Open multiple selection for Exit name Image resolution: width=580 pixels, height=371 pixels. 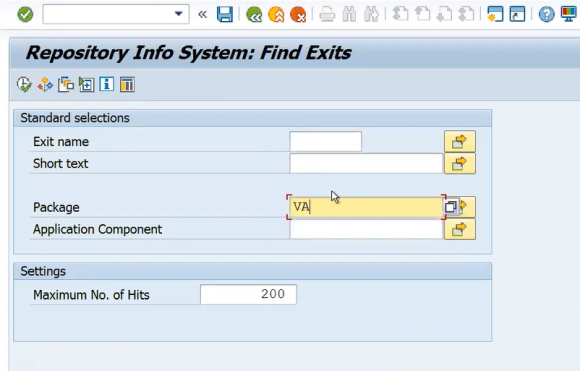click(x=460, y=141)
